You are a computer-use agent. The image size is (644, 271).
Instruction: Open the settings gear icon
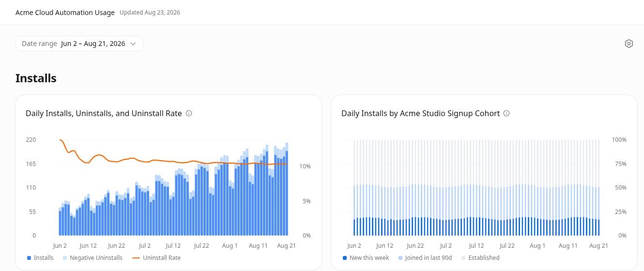(x=629, y=44)
